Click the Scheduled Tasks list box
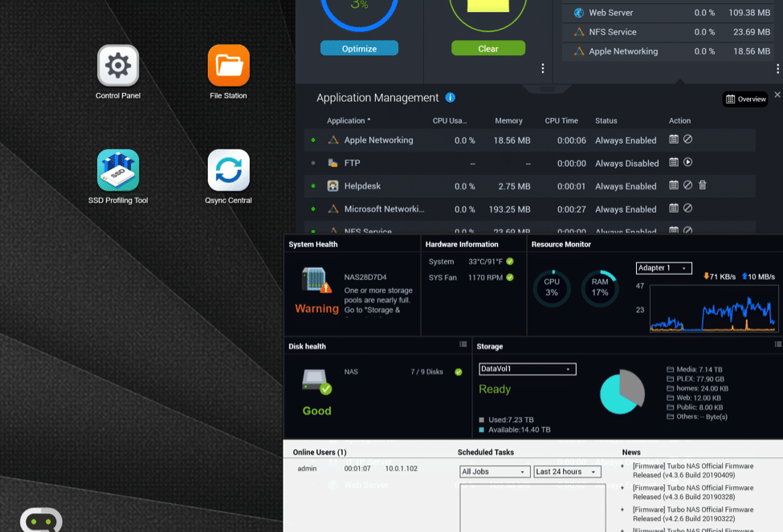This screenshot has width=783, height=532. click(532, 508)
